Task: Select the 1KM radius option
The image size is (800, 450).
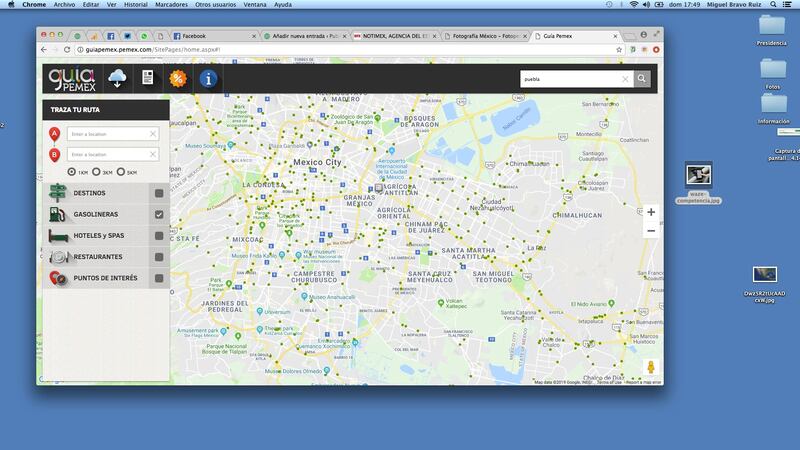Action: click(71, 172)
